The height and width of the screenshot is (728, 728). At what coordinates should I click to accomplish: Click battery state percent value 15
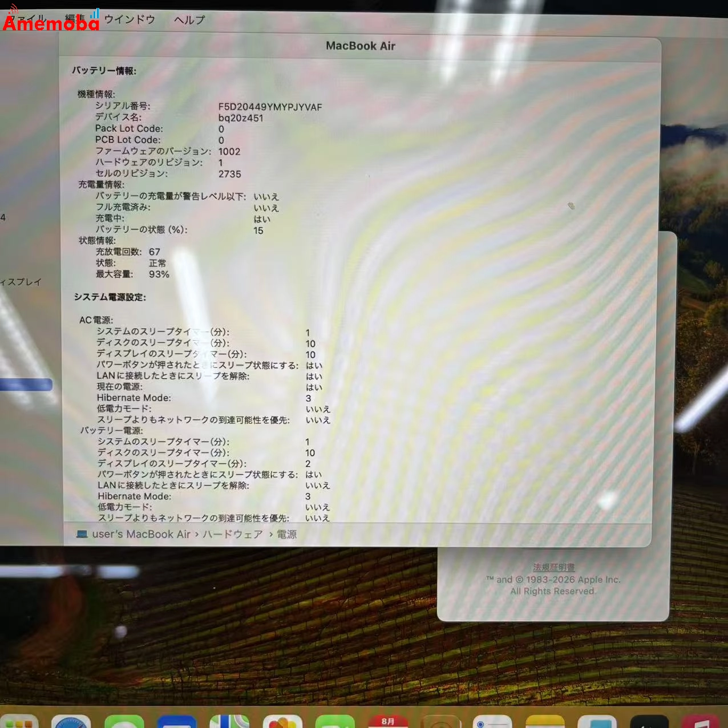click(258, 230)
